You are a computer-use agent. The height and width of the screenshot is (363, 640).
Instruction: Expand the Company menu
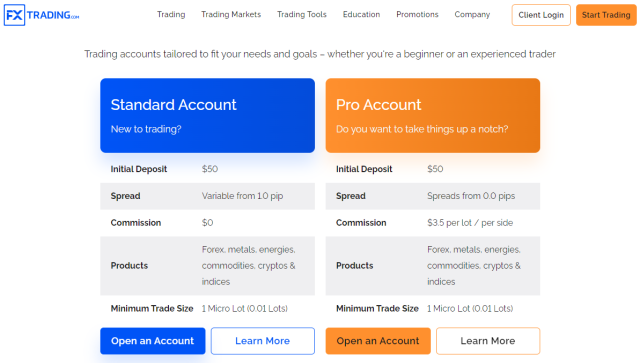tap(472, 15)
